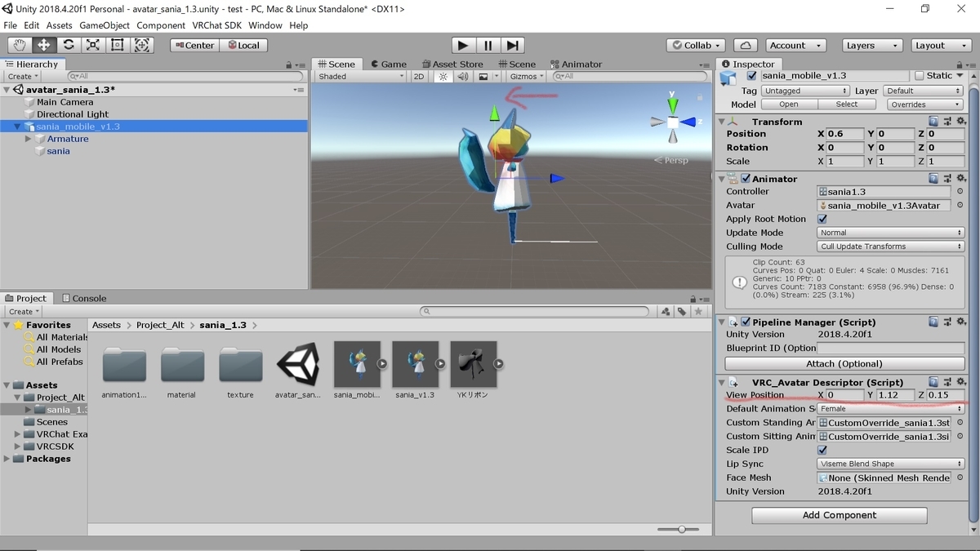Open Lip Sync dropdown

891,464
